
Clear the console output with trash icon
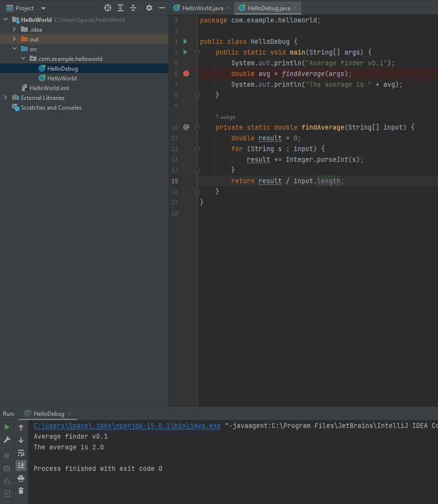20,491
